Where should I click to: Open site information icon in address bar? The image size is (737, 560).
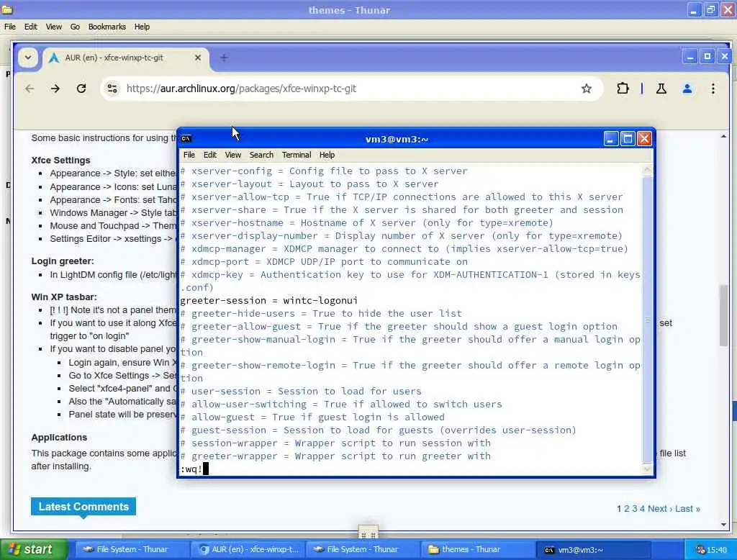pos(112,89)
